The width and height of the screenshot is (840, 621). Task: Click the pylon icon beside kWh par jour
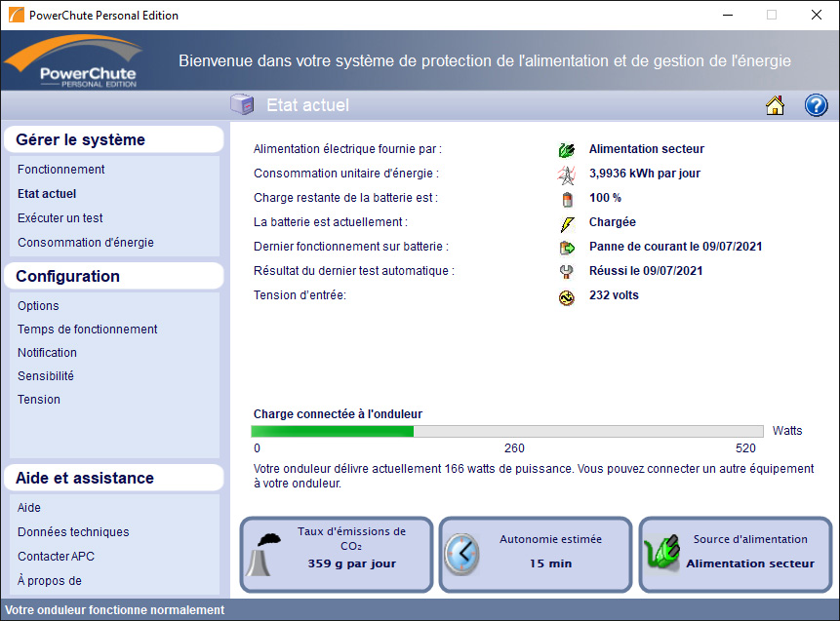[x=566, y=174]
